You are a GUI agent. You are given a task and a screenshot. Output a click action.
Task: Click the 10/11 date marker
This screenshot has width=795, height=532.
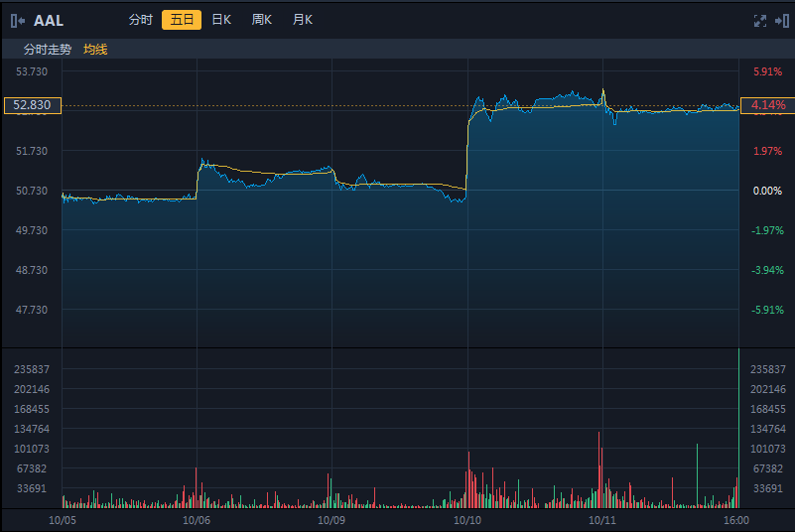tap(601, 519)
